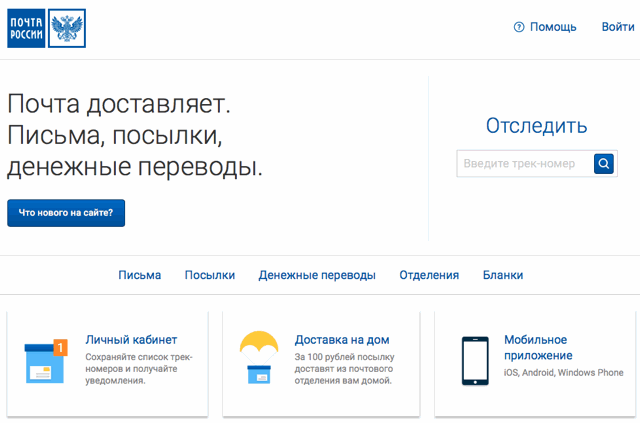Image resolution: width=640 pixels, height=423 pixels.
Task: Click Войти to sign in
Action: click(x=618, y=27)
